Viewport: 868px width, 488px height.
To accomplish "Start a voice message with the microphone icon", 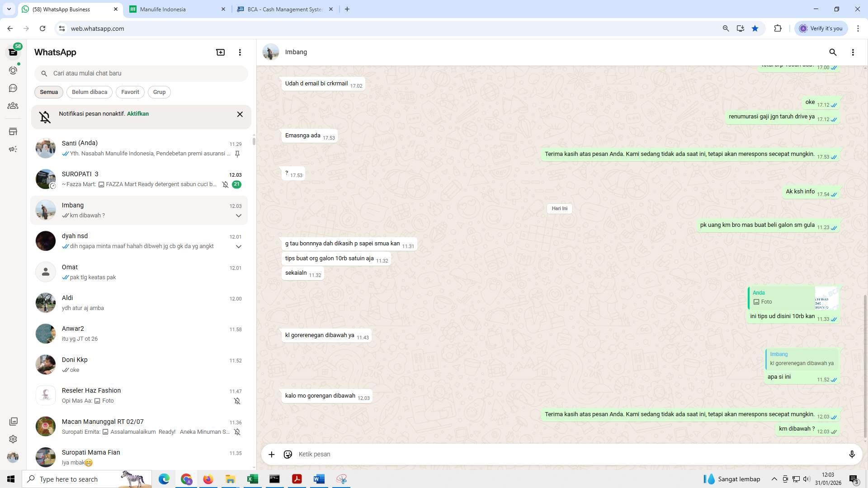I will pos(852,454).
